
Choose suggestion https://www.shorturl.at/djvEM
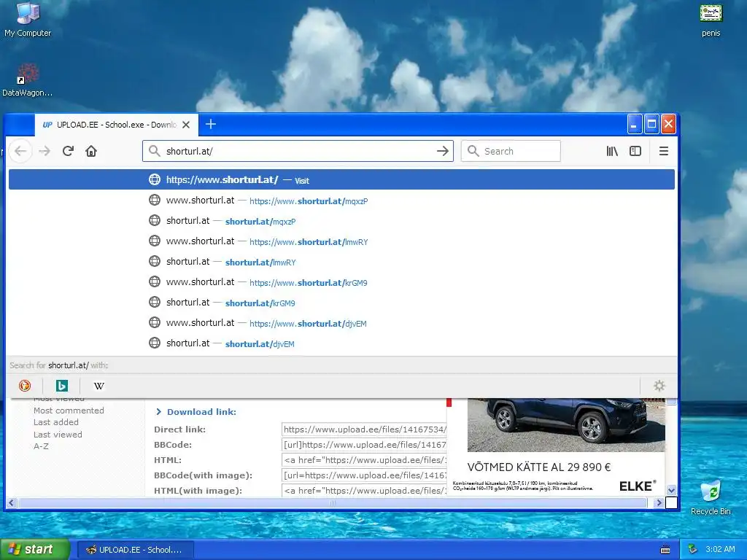coord(341,323)
